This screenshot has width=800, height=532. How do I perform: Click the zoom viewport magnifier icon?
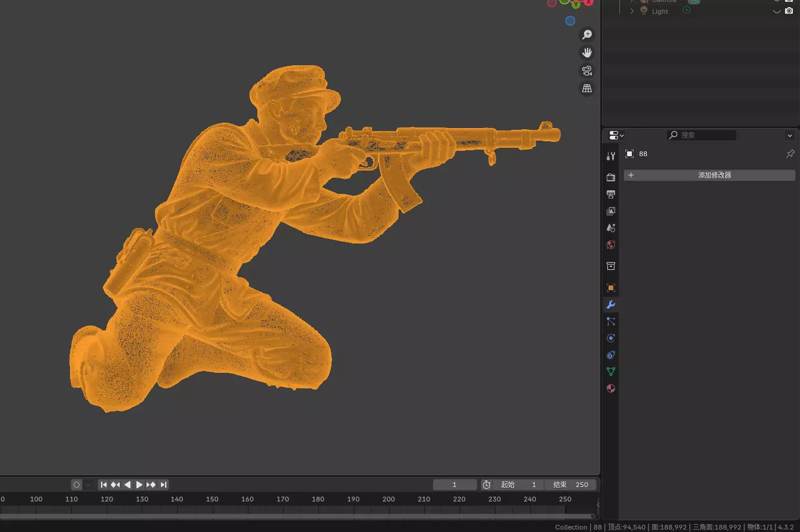pyautogui.click(x=587, y=35)
